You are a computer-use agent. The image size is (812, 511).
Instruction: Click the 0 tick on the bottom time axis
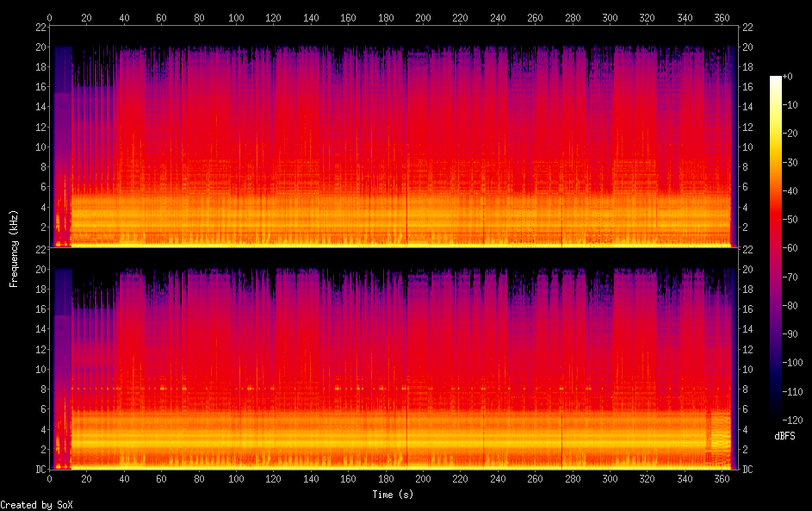(x=50, y=478)
